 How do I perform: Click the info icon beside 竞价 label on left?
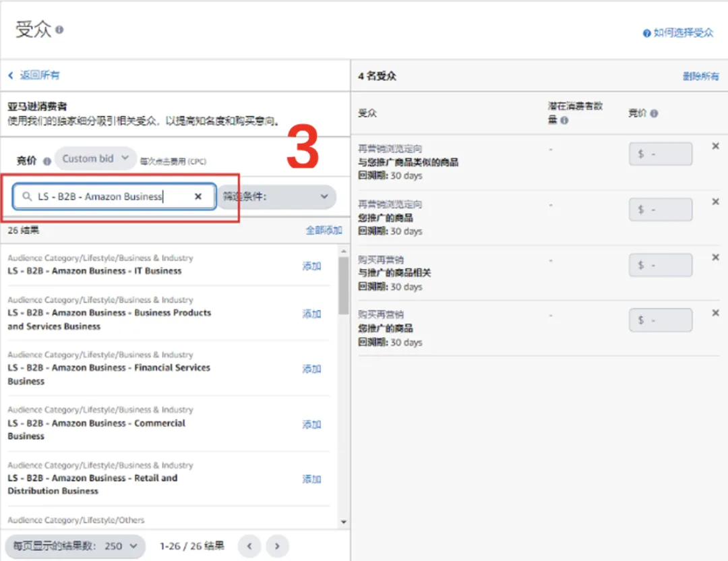[x=47, y=161]
